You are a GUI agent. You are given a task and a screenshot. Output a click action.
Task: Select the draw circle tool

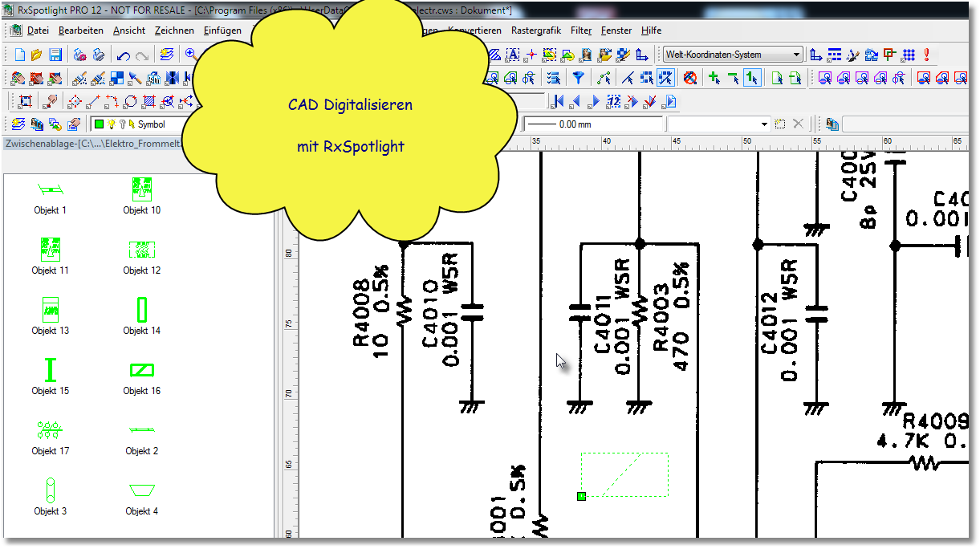[x=131, y=100]
